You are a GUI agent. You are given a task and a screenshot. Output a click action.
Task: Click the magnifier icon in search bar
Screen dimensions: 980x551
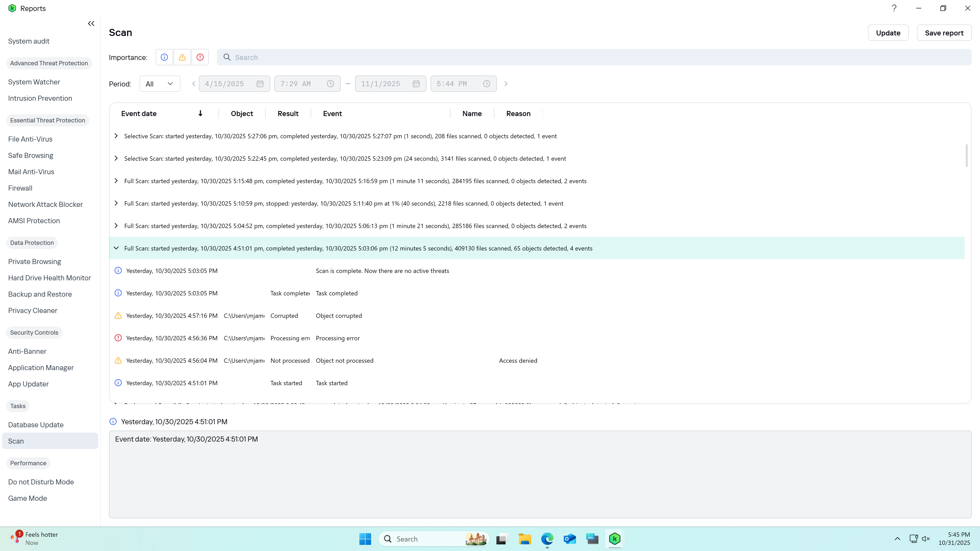pos(227,57)
